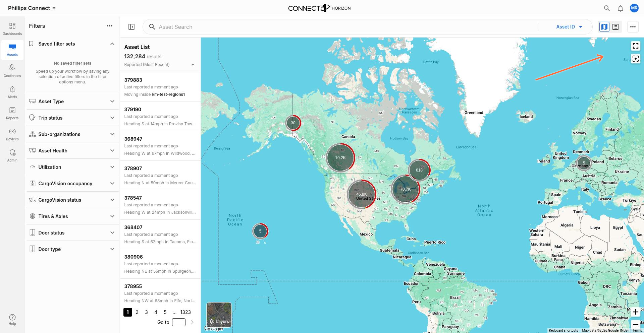This screenshot has height=333, width=644.
Task: Expand the Asset Health filter
Action: click(72, 151)
